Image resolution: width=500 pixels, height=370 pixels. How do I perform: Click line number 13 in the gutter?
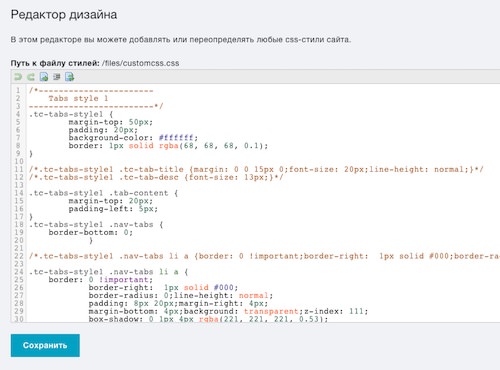[19, 185]
